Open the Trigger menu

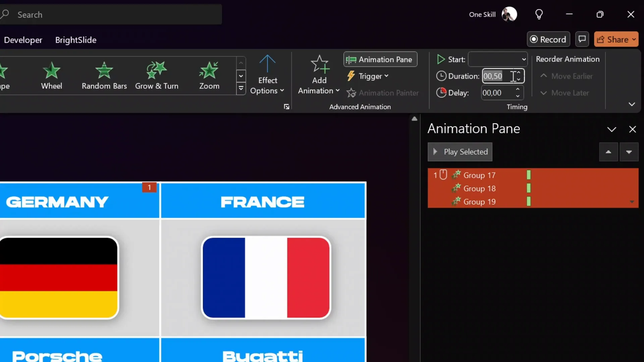(x=368, y=76)
